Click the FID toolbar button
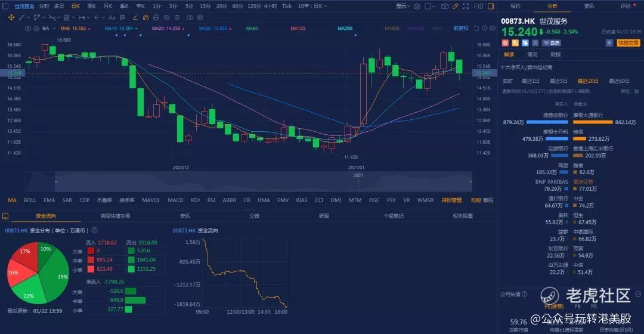 point(478,6)
